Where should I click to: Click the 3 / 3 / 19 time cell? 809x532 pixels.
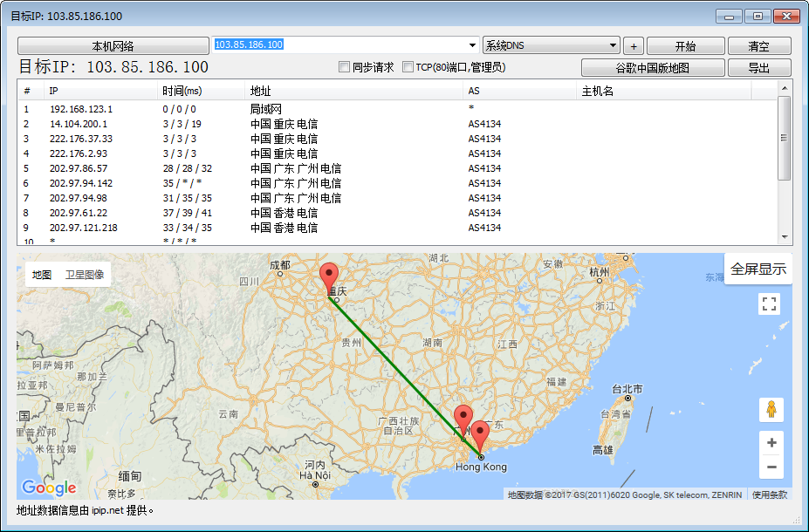182,124
